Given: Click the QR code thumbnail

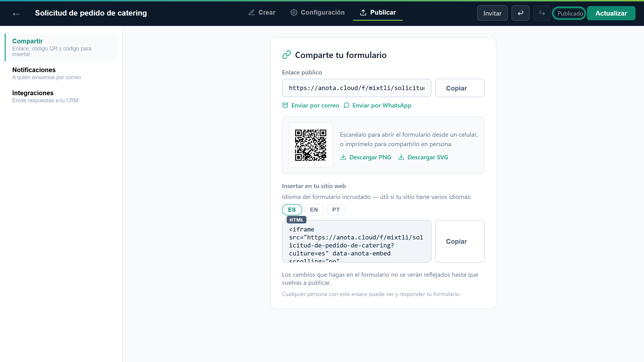Looking at the screenshot, I should pyautogui.click(x=310, y=145).
